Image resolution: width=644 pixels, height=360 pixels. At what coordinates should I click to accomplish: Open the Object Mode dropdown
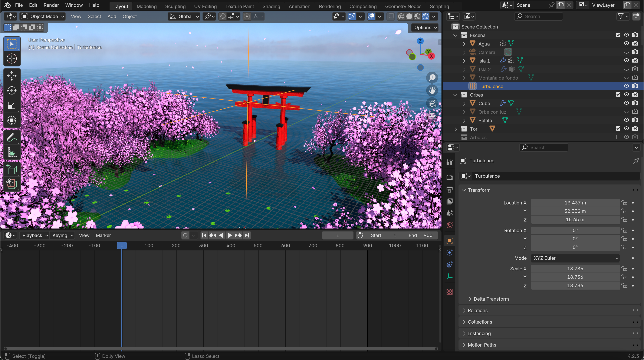pos(43,16)
